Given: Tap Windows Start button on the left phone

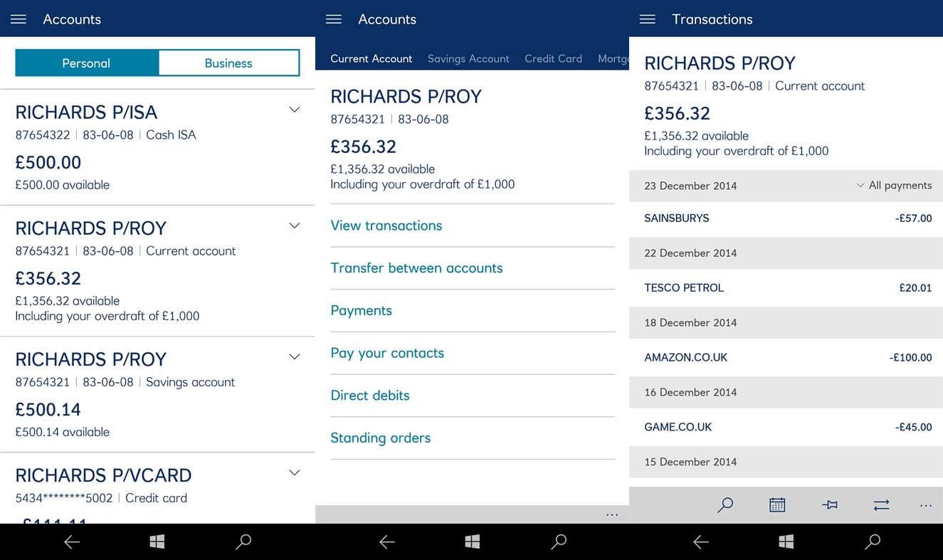Looking at the screenshot, I should [157, 542].
